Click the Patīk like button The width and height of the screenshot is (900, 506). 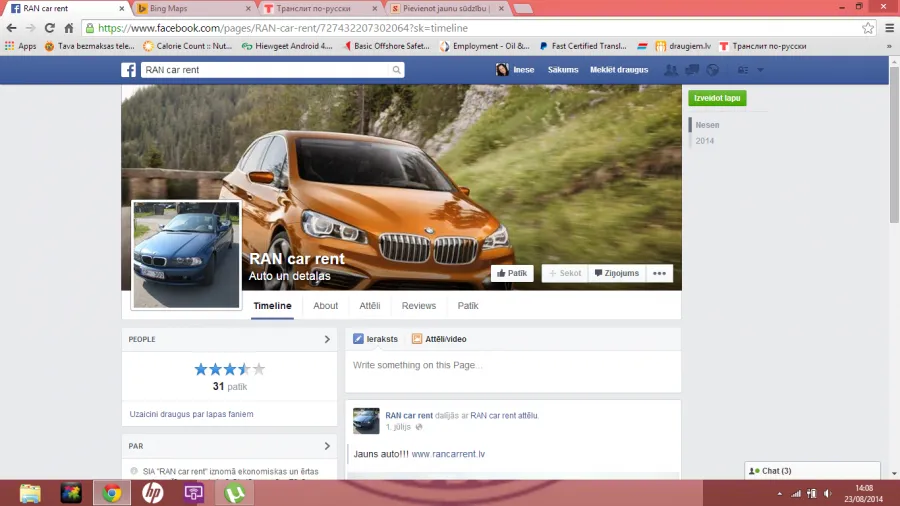point(512,273)
